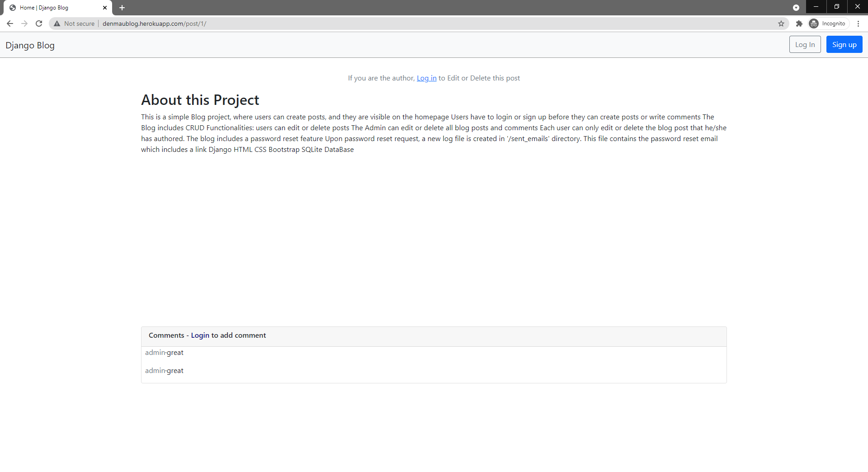
Task: Click the Django Blog site title
Action: (30, 45)
